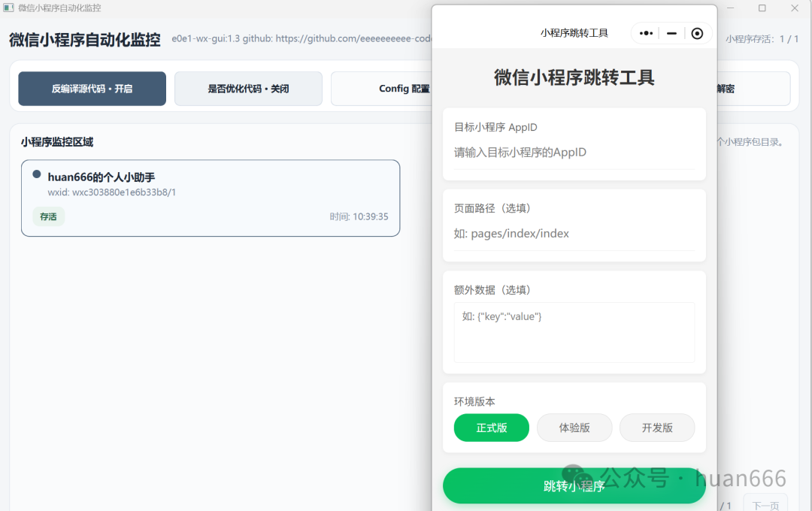Viewport: 812px width, 511px height.
Task: Click the 微信小程序自动化监控 main heading
Action: tap(85, 40)
